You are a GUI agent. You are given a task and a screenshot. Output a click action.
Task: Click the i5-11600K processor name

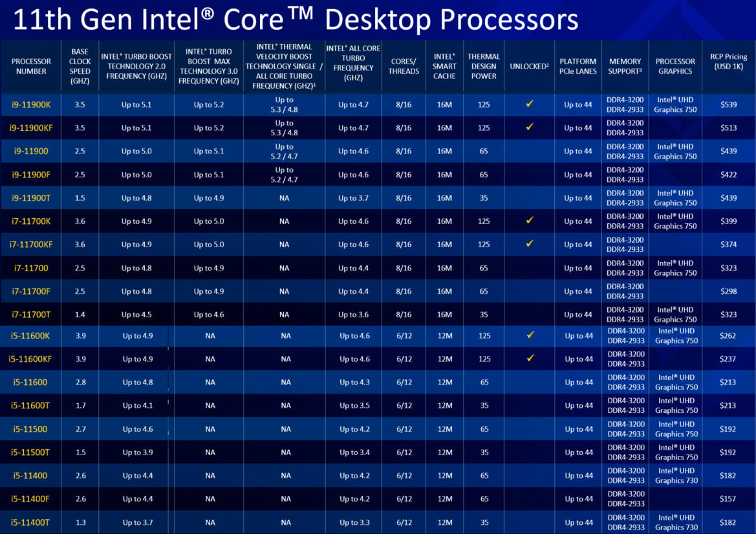point(30,336)
